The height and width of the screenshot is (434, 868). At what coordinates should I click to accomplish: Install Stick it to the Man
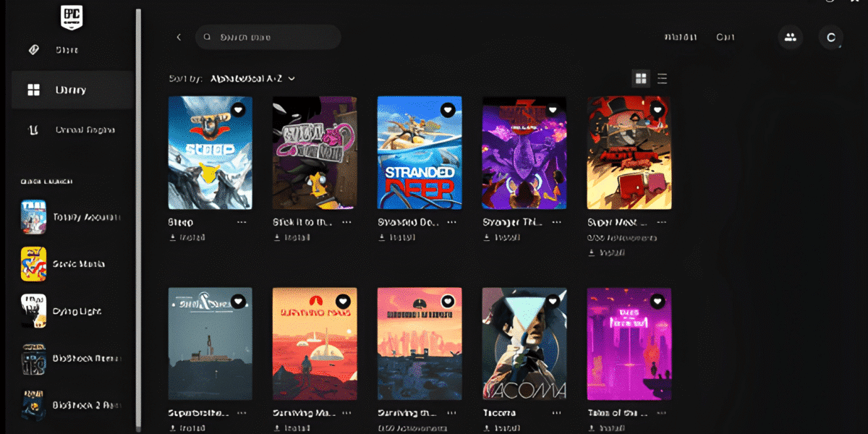[293, 237]
